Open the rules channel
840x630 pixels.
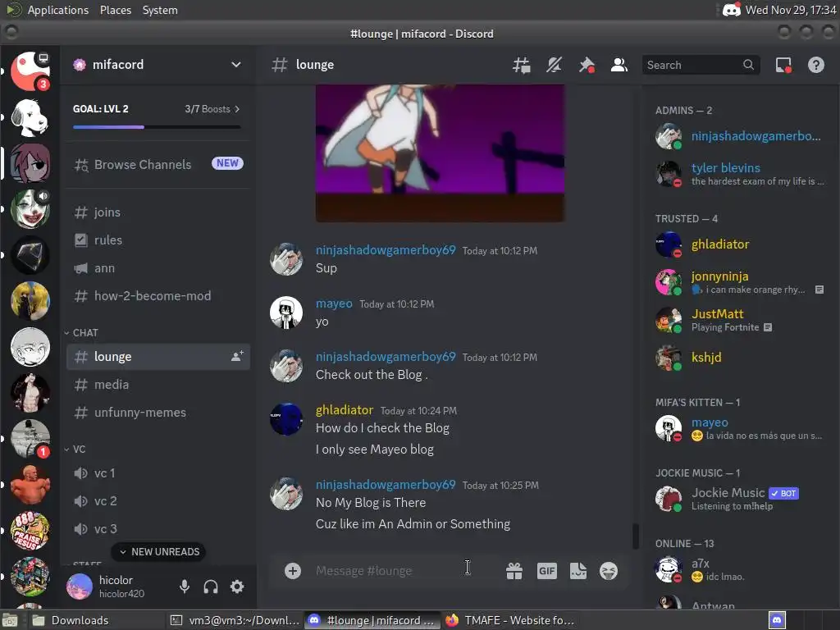[158, 240]
